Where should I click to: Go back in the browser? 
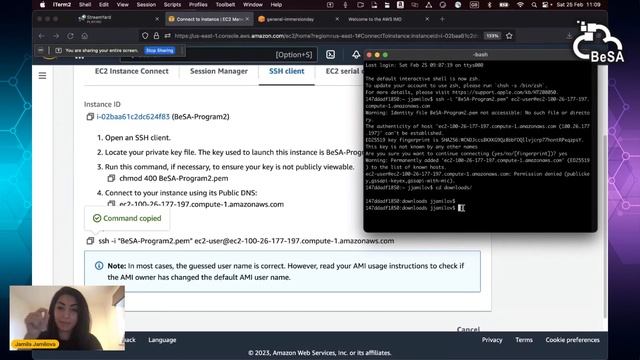pos(42,36)
